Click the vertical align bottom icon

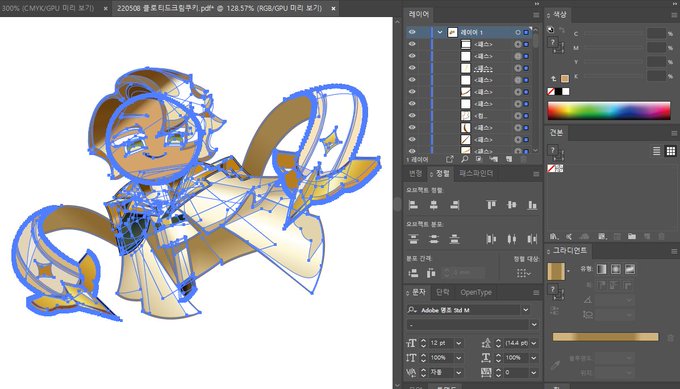pos(532,205)
